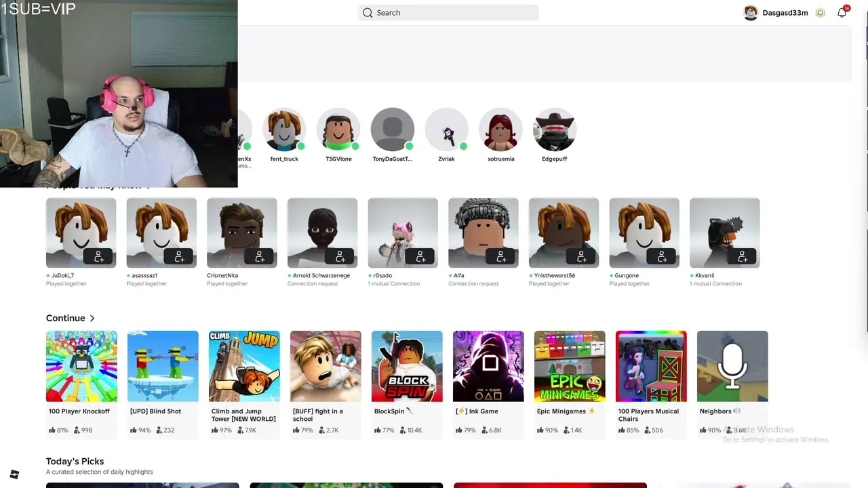The width and height of the screenshot is (868, 488).
Task: Click the search magnifier icon
Action: tap(368, 13)
